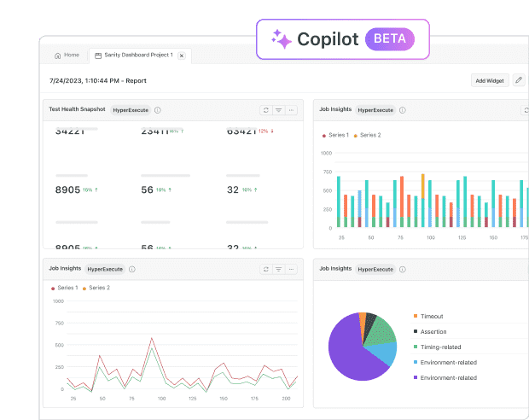This screenshot has height=420, width=529.
Task: Click the pencil edit icon beside Add Widget
Action: point(518,80)
